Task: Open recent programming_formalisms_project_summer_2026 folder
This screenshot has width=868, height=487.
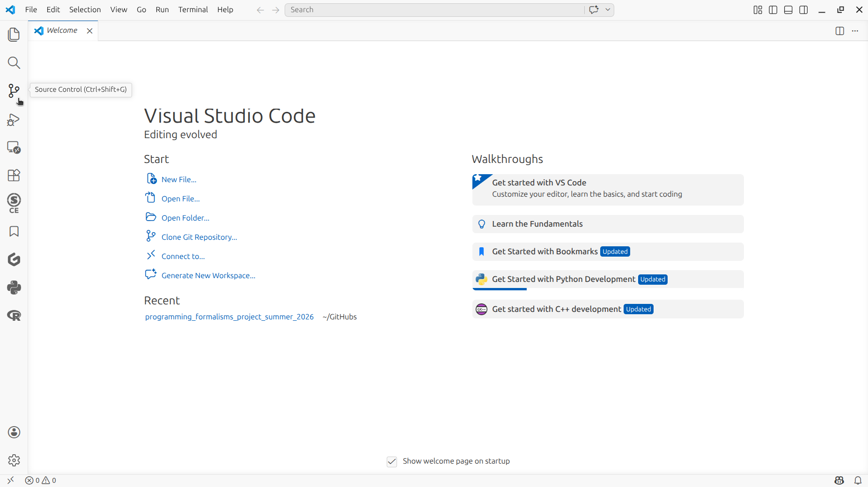Action: pyautogui.click(x=229, y=317)
